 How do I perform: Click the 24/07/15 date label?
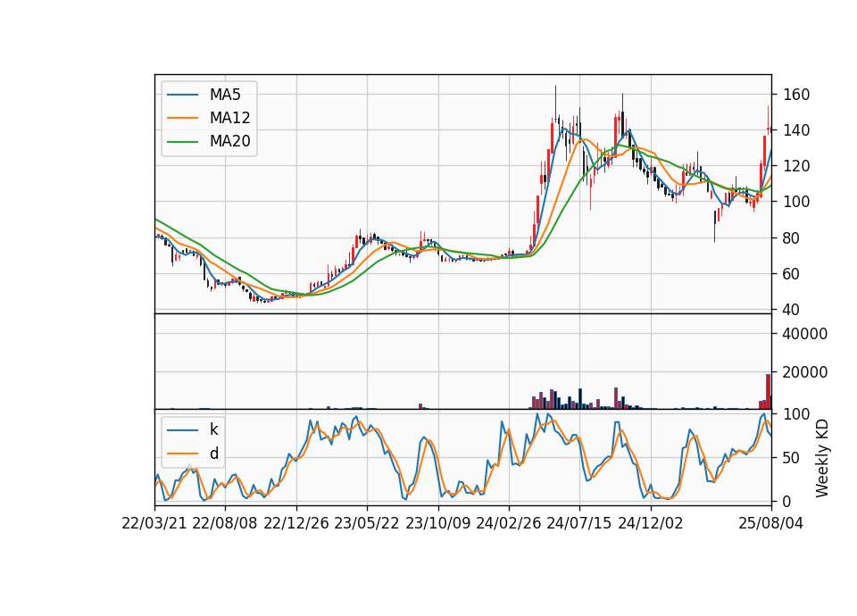click(579, 524)
